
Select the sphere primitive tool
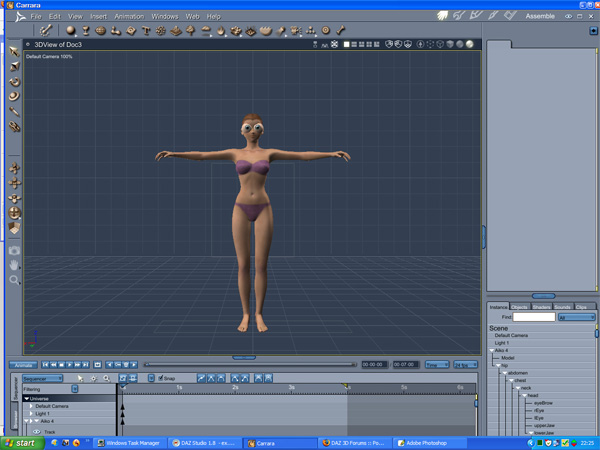coord(70,30)
